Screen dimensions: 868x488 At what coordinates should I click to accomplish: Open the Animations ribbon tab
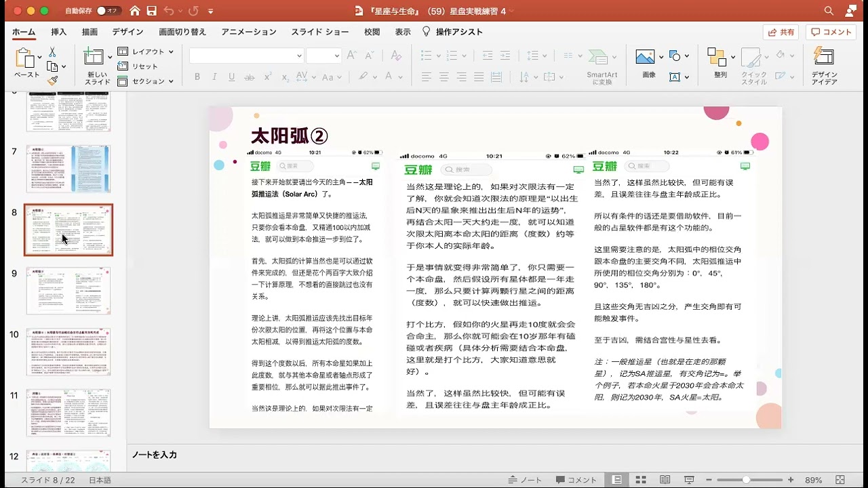(x=248, y=32)
